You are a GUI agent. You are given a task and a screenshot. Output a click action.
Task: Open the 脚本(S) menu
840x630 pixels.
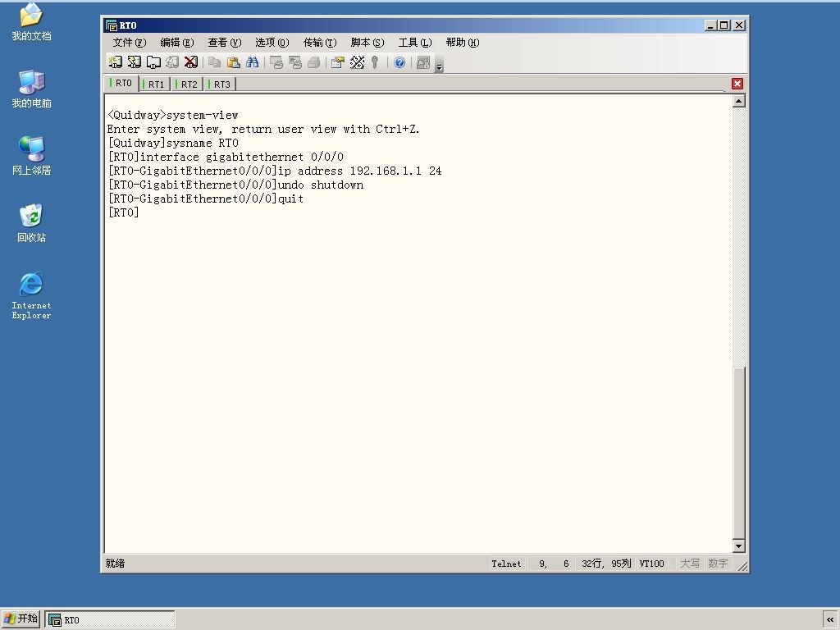pyautogui.click(x=367, y=43)
